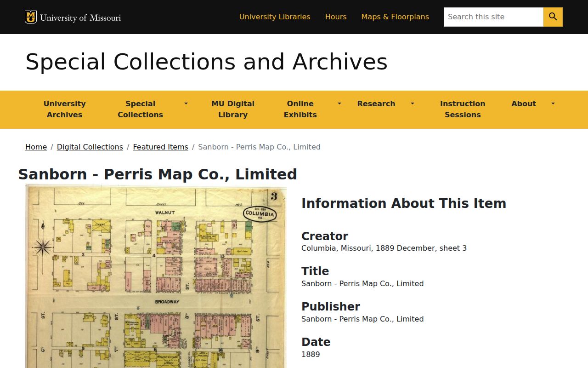The image size is (588, 368).
Task: Expand the Research submenu arrow
Action: [x=413, y=103]
